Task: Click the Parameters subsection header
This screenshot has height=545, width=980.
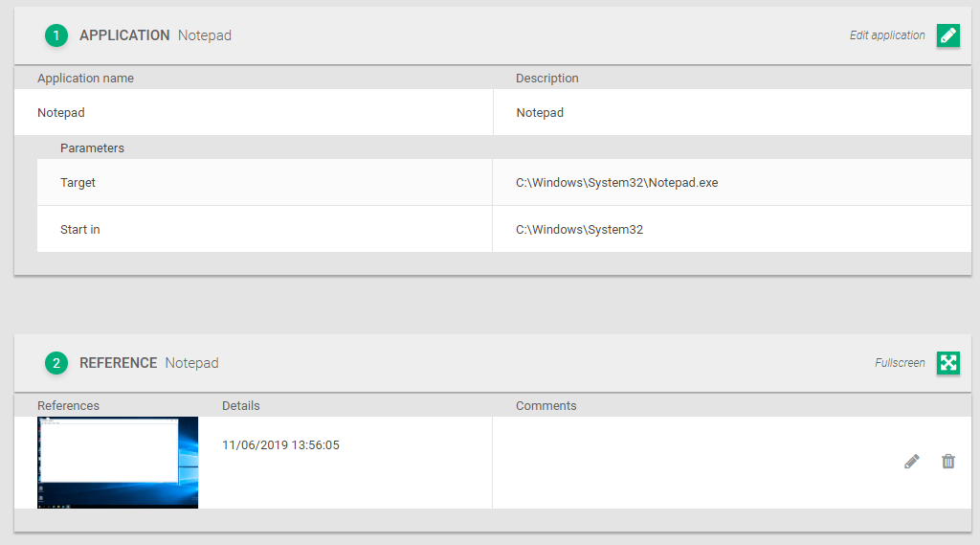Action: coord(92,148)
